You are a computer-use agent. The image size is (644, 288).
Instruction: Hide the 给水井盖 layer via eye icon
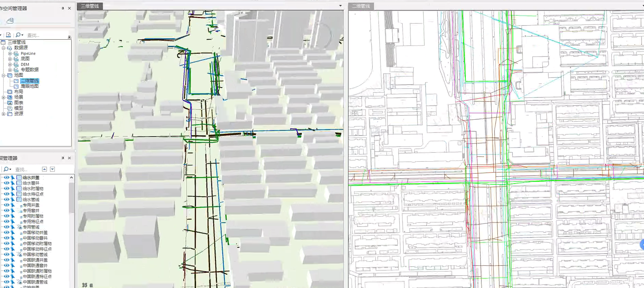click(x=6, y=177)
